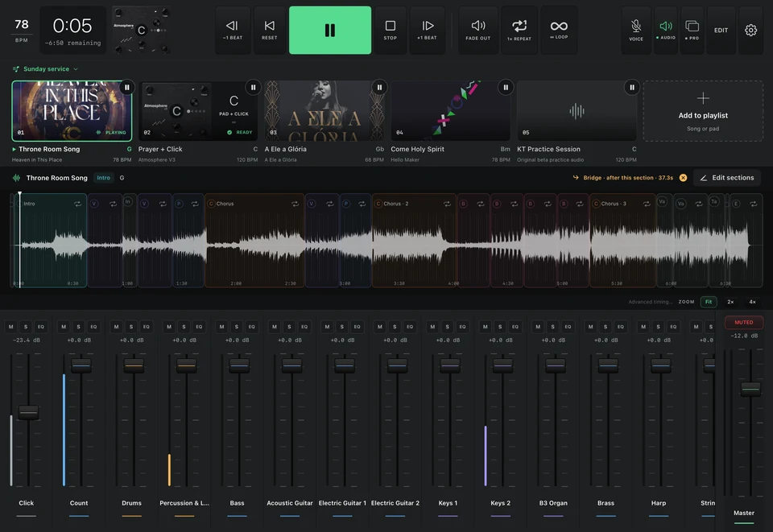Open EQ for Keys 1 channel
Image resolution: width=773 pixels, height=532 pixels.
(x=462, y=327)
